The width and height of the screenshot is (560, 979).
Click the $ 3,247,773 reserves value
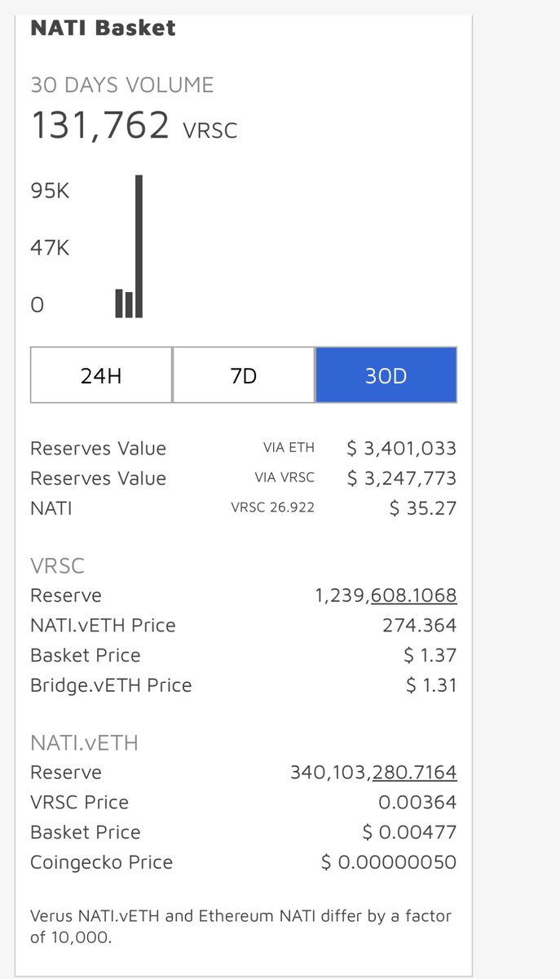[x=401, y=479]
